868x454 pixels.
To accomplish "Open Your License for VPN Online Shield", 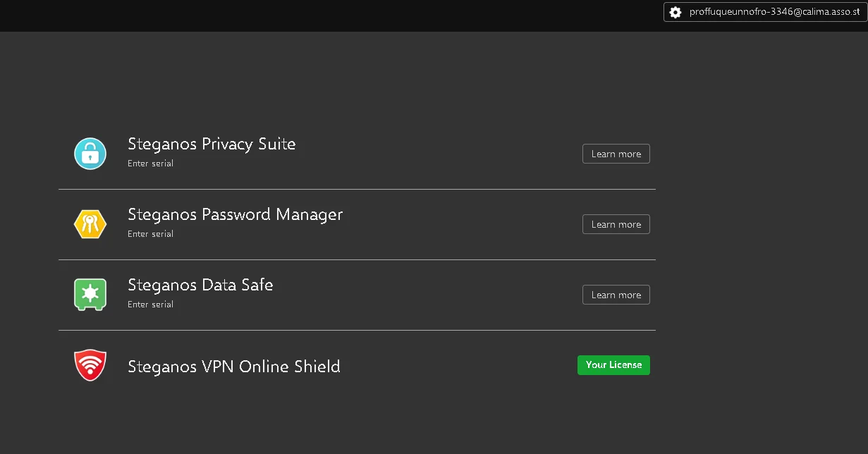I will pos(613,365).
